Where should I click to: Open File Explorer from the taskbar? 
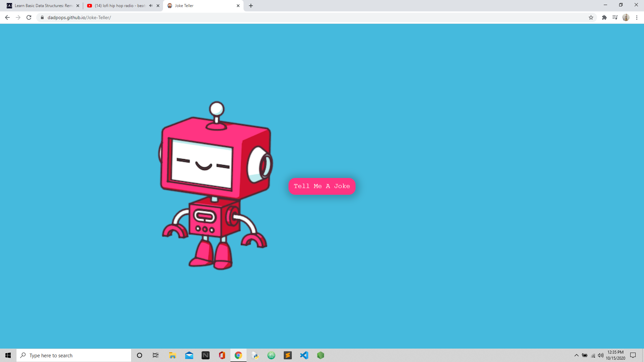(172, 355)
